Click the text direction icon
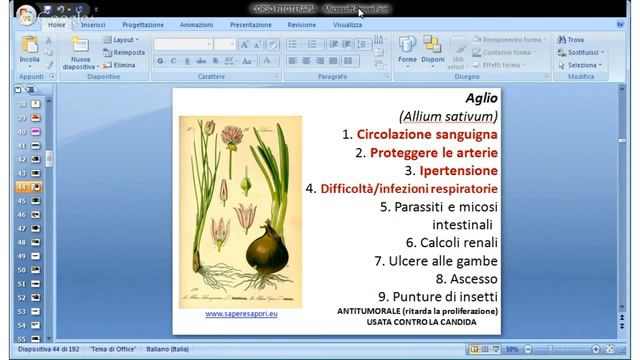 [x=379, y=40]
